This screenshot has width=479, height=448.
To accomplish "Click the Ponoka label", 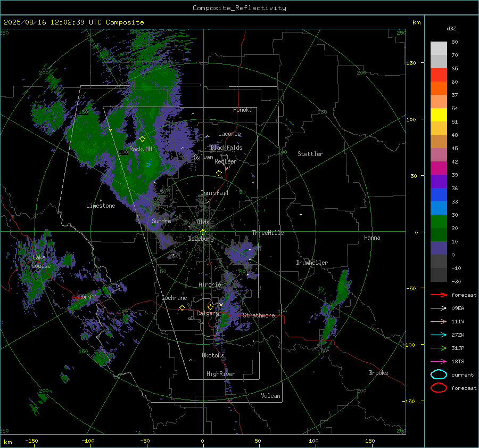I will pos(243,110).
